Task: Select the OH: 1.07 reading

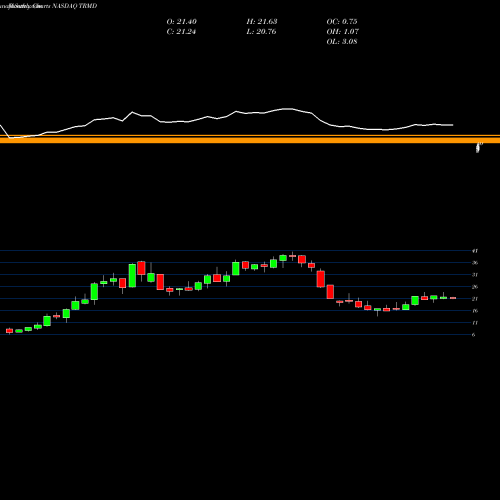Action: (x=343, y=31)
